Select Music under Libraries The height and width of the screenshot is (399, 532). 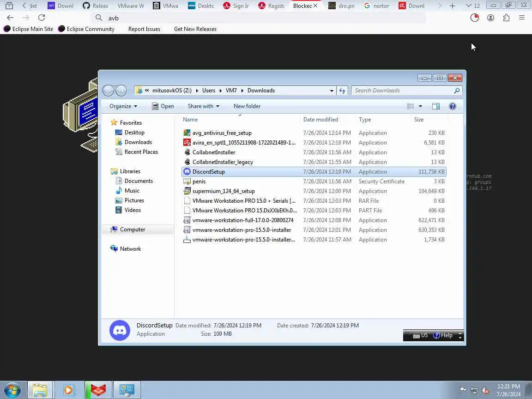127,191
